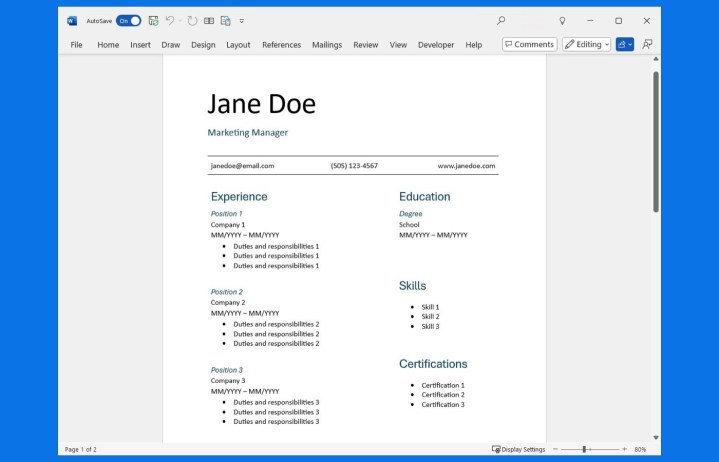Open the Comments pane
This screenshot has height=462, width=719.
(x=529, y=44)
